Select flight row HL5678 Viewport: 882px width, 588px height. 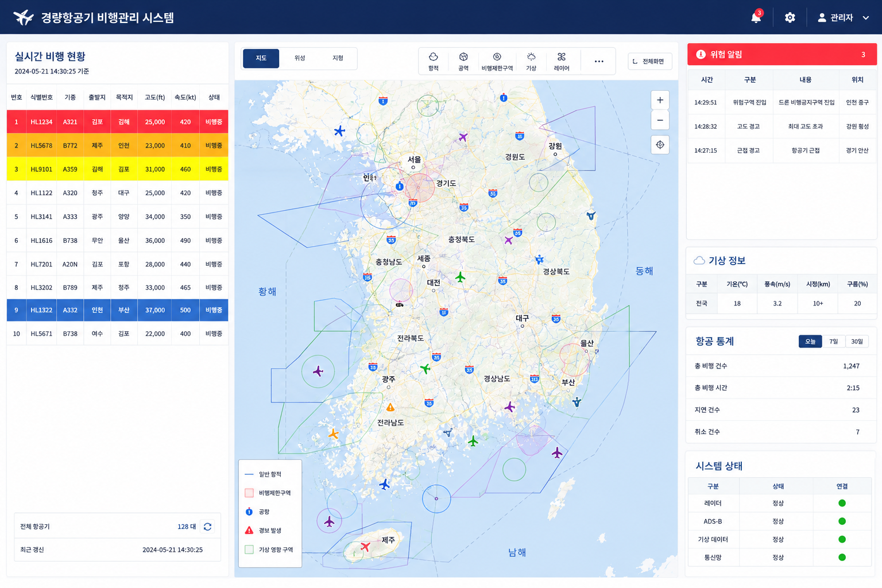tap(118, 145)
